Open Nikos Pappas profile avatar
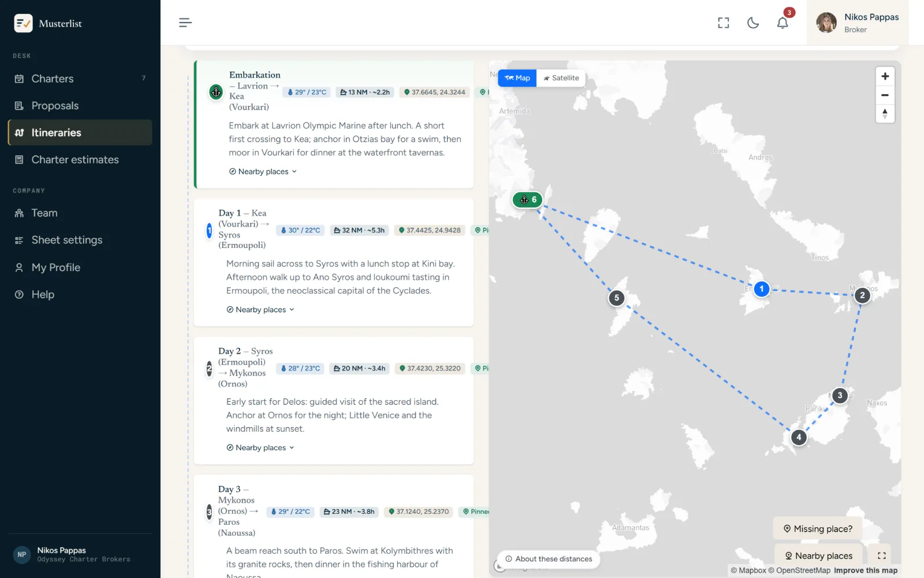 pyautogui.click(x=826, y=23)
